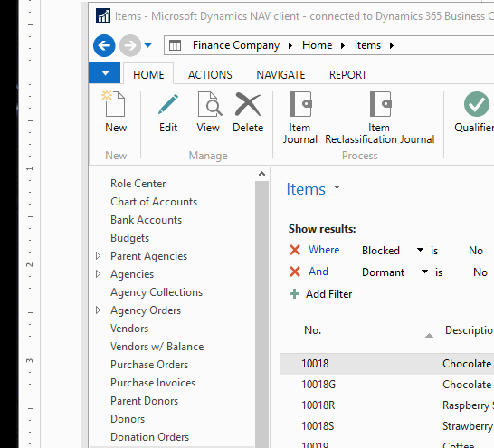Remove the Blocked filter with red X
The width and height of the screenshot is (494, 448).
295,250
